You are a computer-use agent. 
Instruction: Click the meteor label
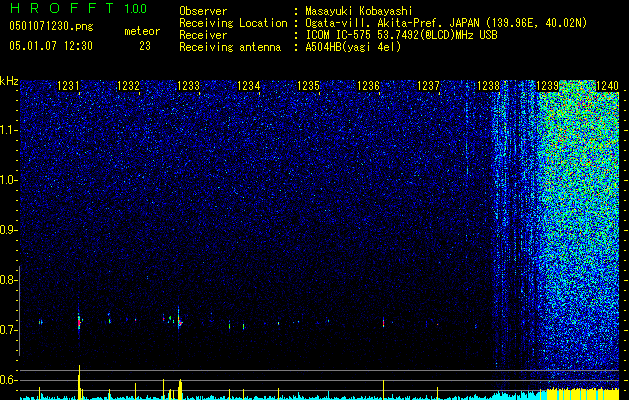click(x=142, y=31)
